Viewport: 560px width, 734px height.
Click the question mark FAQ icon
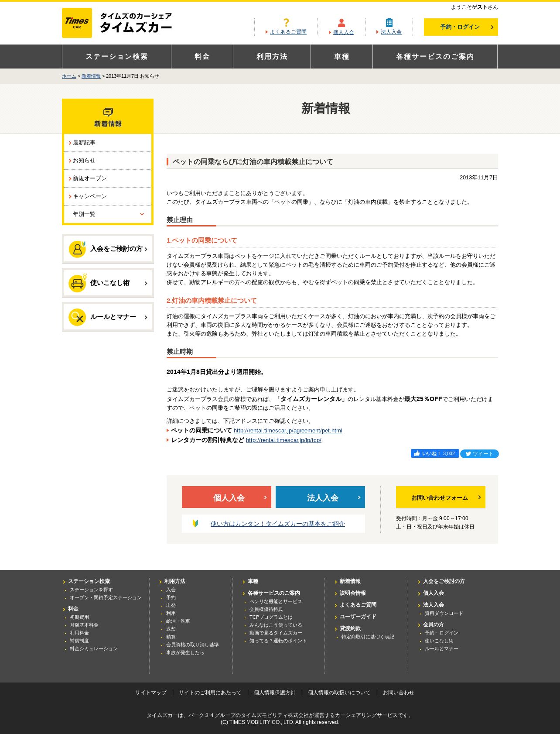(x=286, y=23)
